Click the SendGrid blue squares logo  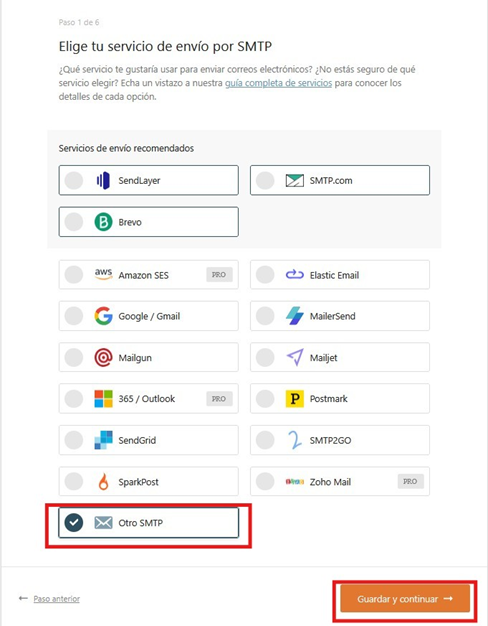(x=103, y=440)
